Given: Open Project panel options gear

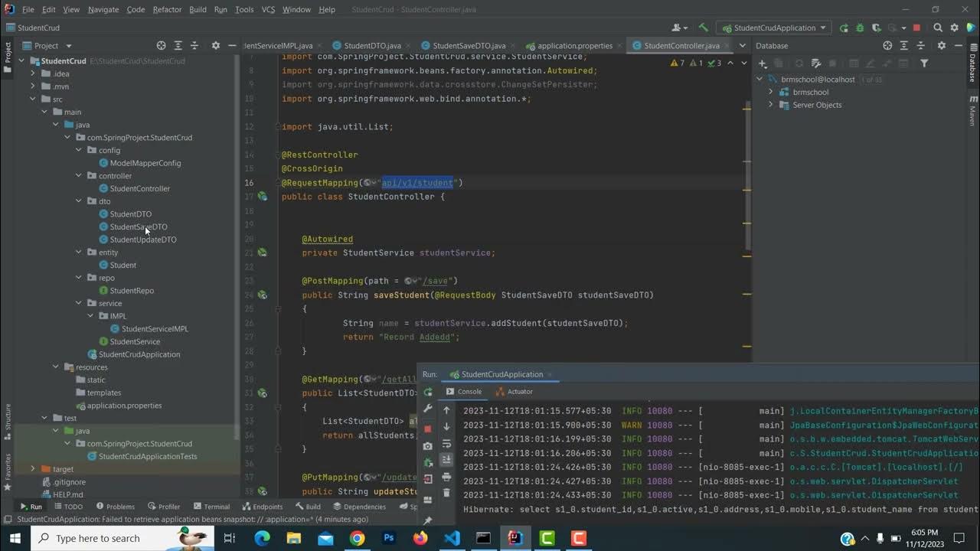Looking at the screenshot, I should tap(215, 46).
